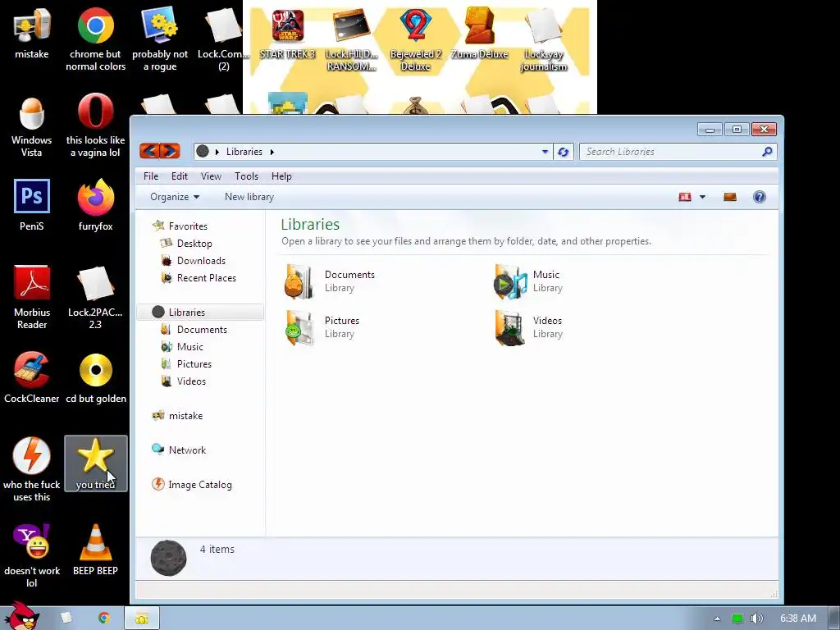Launch 'chrome but normal colors' desktop icon
This screenshot has height=630, width=840.
tap(95, 39)
